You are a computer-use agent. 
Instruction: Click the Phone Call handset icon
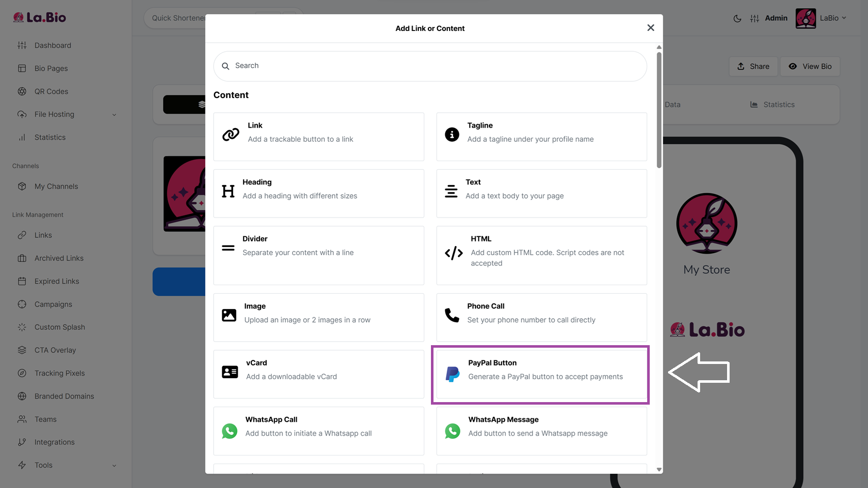point(451,315)
